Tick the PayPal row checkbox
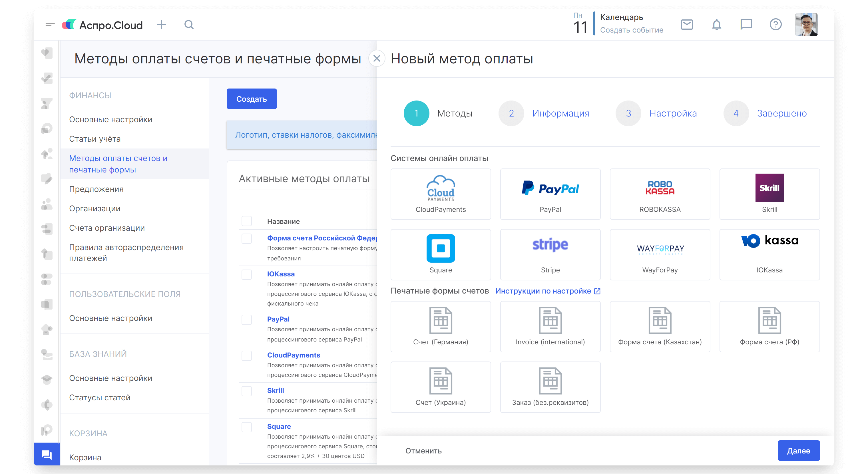The height and width of the screenshot is (474, 868). tap(247, 320)
